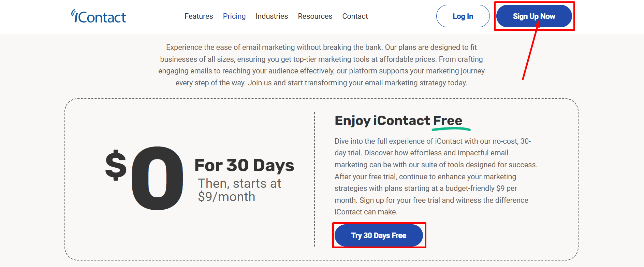
Task: Click "Then, starts at $9/month" text
Action: pyautogui.click(x=239, y=190)
